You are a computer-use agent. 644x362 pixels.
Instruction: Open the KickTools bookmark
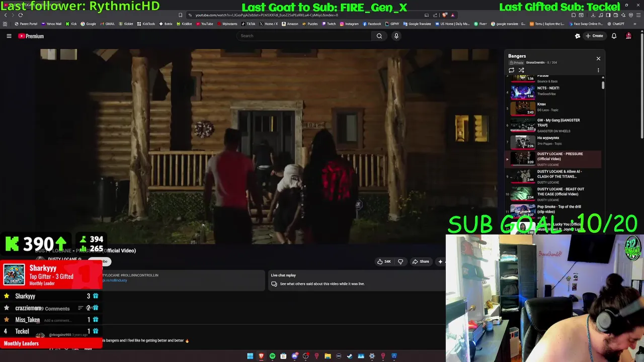coord(146,24)
